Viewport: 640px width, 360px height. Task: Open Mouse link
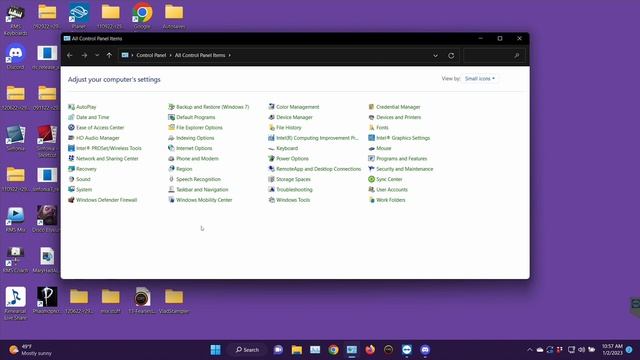384,148
